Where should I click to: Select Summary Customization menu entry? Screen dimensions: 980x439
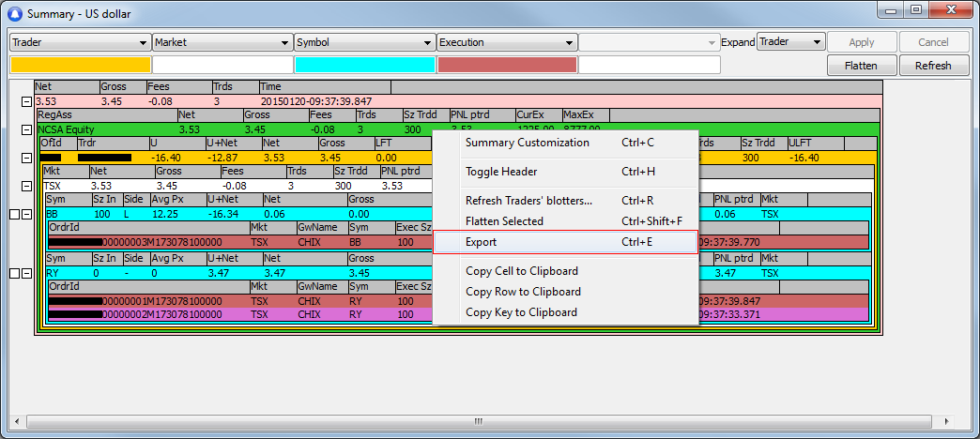click(527, 143)
